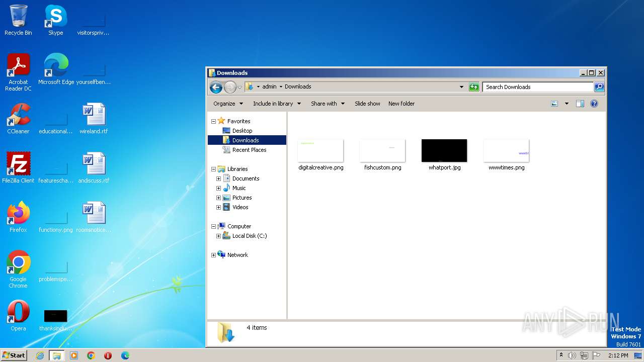The width and height of the screenshot is (644, 362).
Task: Click the green refresh button by address bar
Action: pos(474,87)
